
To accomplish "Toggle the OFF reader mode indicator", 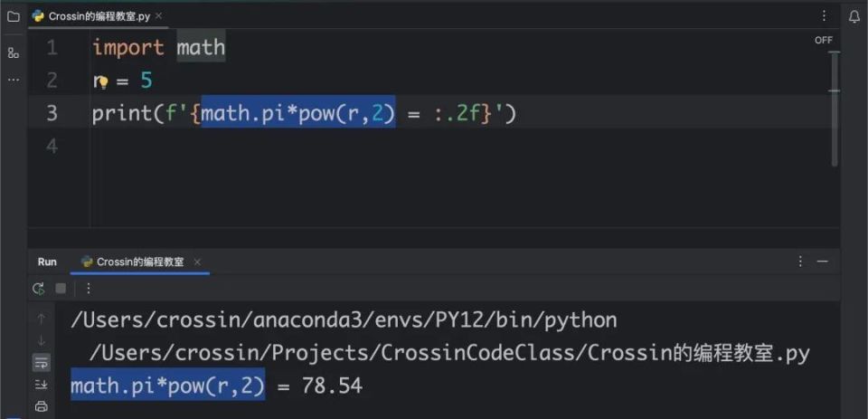I will tap(823, 40).
